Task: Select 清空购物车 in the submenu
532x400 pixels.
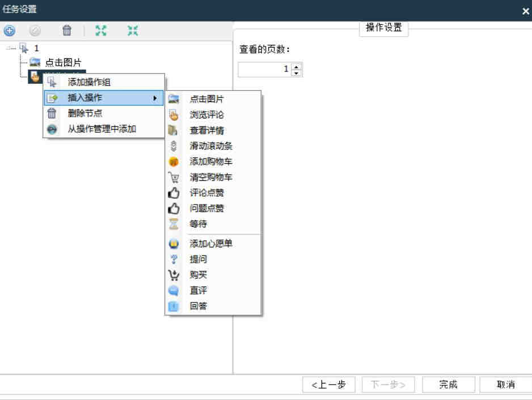Action: 213,177
